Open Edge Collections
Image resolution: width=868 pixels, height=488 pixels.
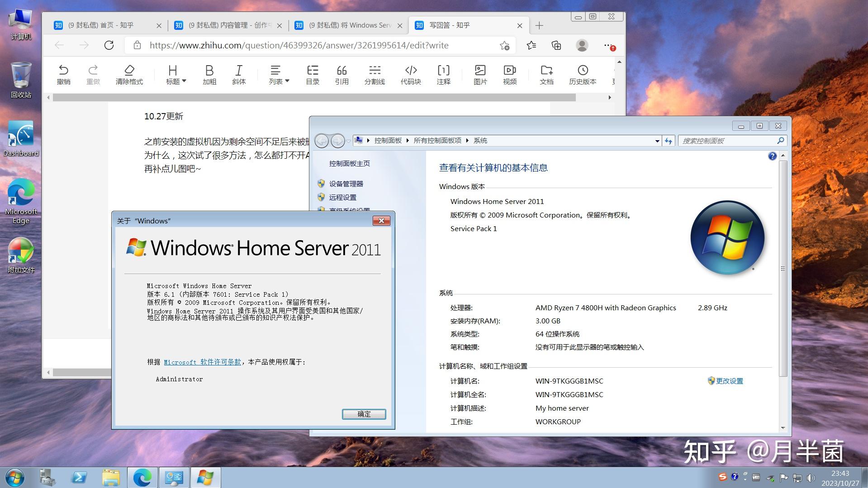click(x=556, y=45)
